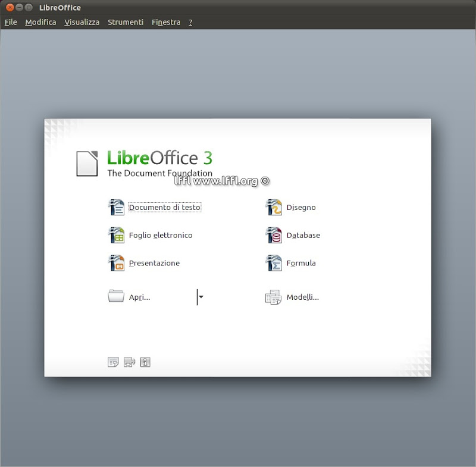Open the File menu
Screen dimensions: 476x467
click(11, 23)
